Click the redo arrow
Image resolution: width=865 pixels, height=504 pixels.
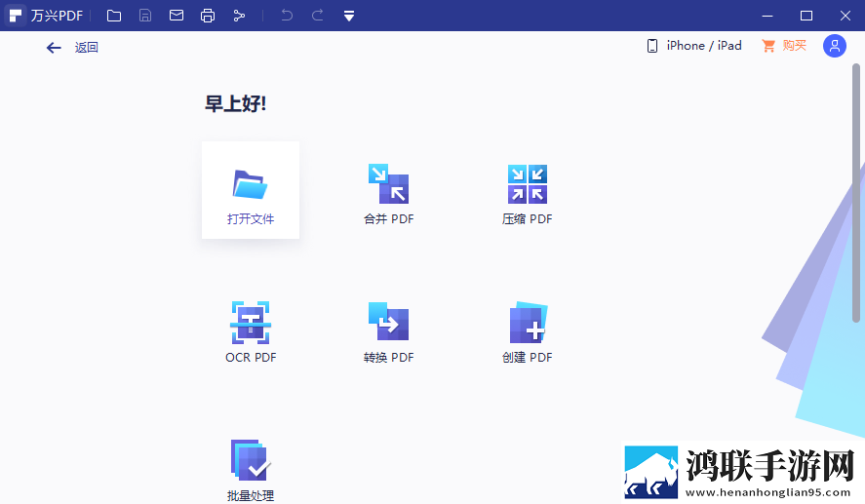[x=318, y=16]
